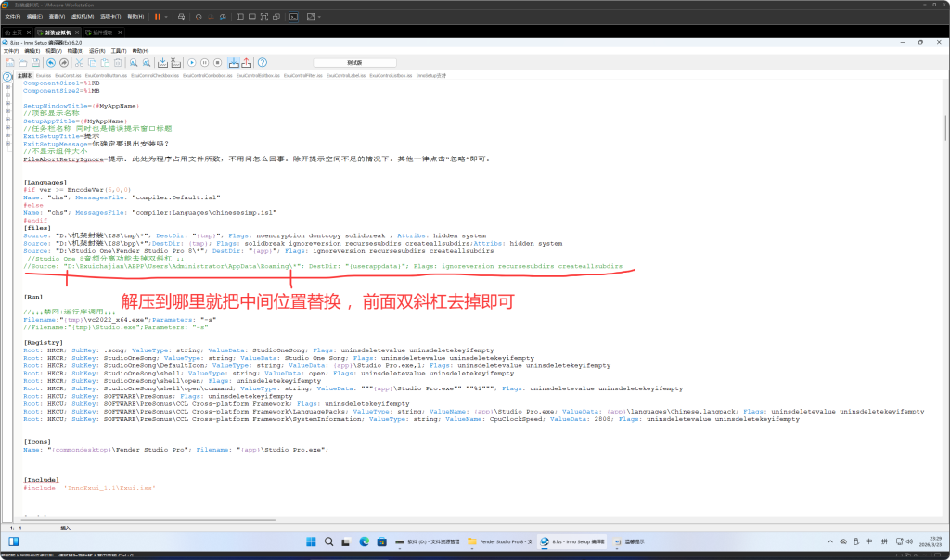Toggle VMware library sidebar view icon
950x560 pixels.
pyautogui.click(x=240, y=17)
